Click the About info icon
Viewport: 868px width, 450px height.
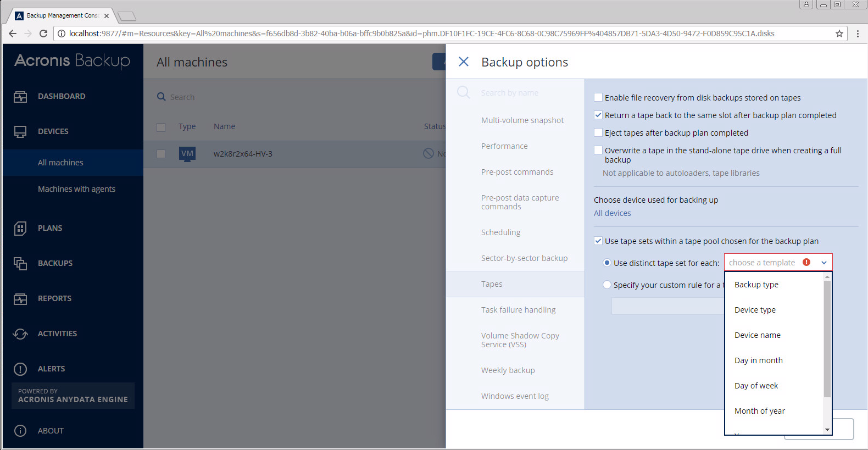click(20, 431)
